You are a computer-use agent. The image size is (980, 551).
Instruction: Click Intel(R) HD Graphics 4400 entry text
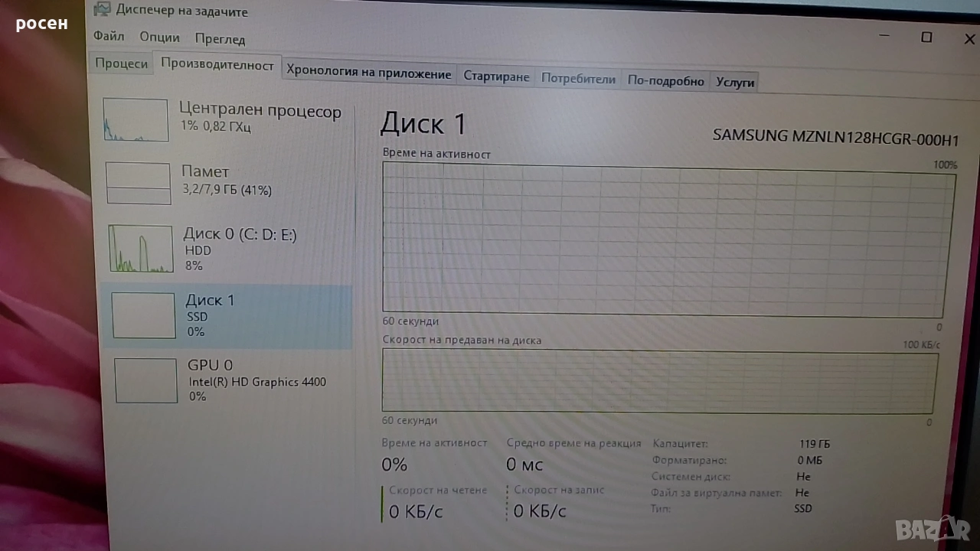[257, 382]
